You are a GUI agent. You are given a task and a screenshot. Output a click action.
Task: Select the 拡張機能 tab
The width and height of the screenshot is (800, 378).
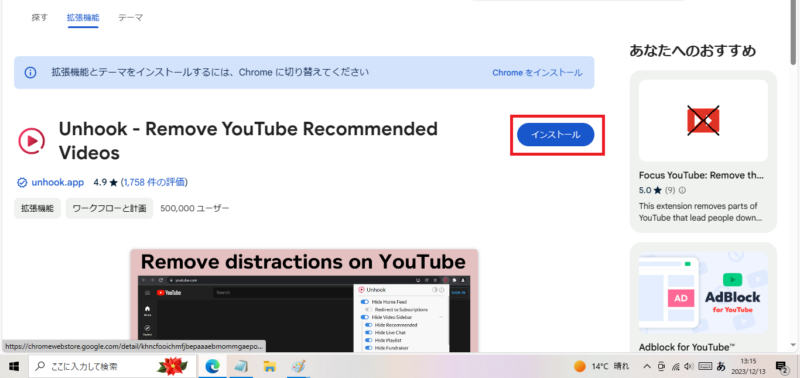(x=83, y=17)
